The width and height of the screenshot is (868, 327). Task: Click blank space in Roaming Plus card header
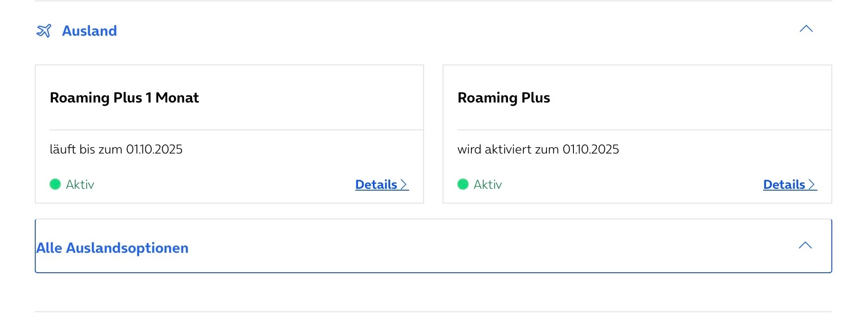coord(696,98)
